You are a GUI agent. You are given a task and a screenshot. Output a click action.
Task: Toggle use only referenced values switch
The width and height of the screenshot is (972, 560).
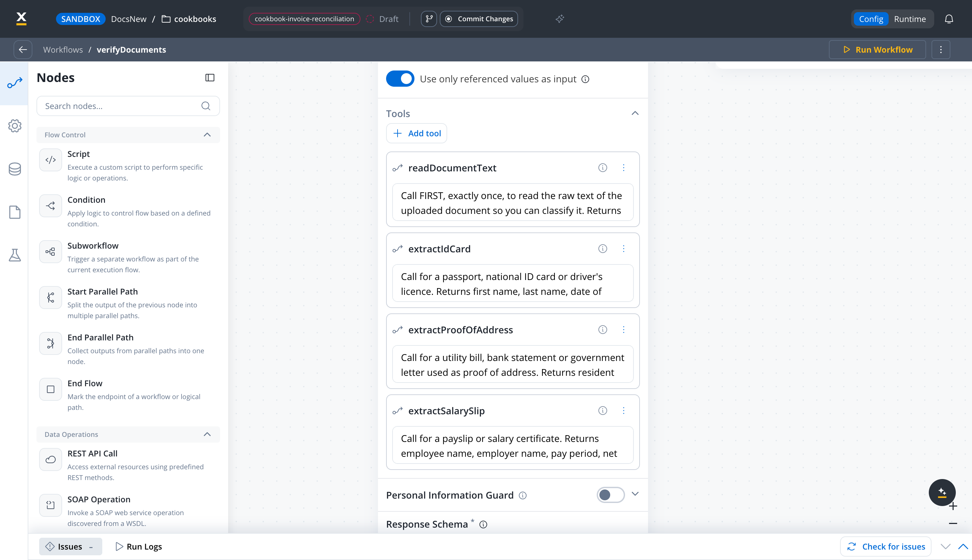[400, 79]
